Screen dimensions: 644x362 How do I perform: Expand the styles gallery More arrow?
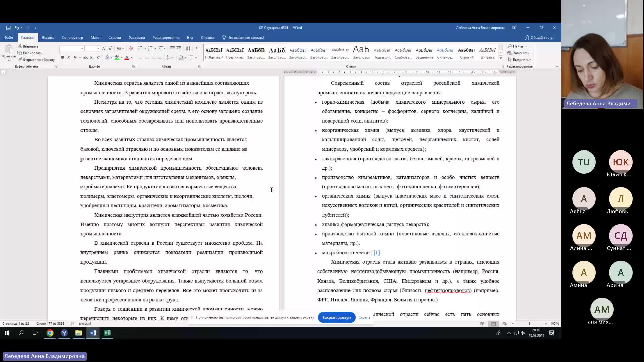click(x=501, y=58)
